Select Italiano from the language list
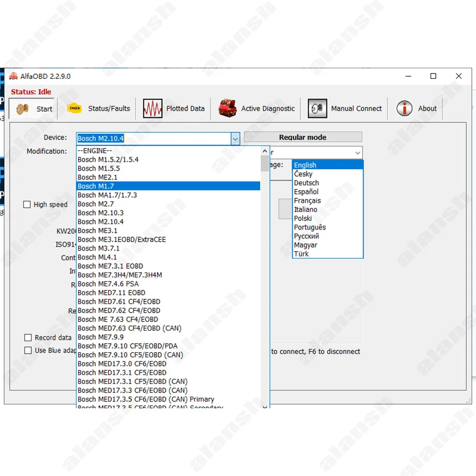The image size is (476, 476). tap(306, 209)
